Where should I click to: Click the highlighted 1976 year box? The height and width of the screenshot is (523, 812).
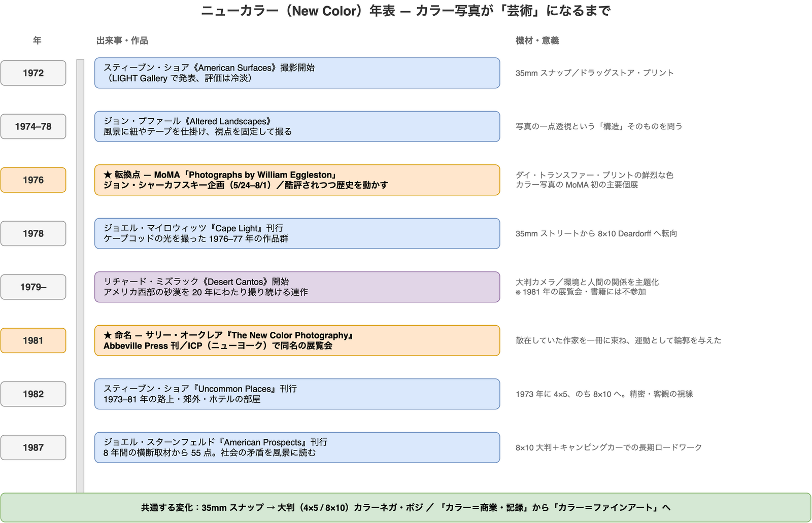coord(33,180)
